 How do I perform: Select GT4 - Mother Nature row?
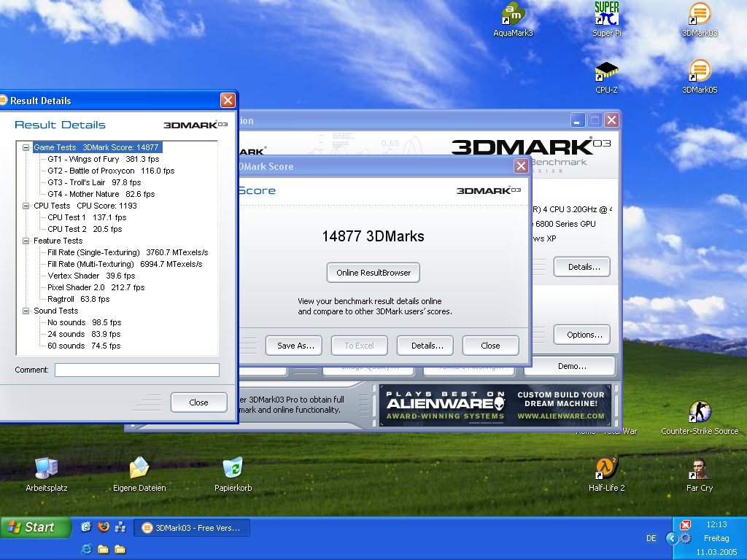click(x=101, y=194)
